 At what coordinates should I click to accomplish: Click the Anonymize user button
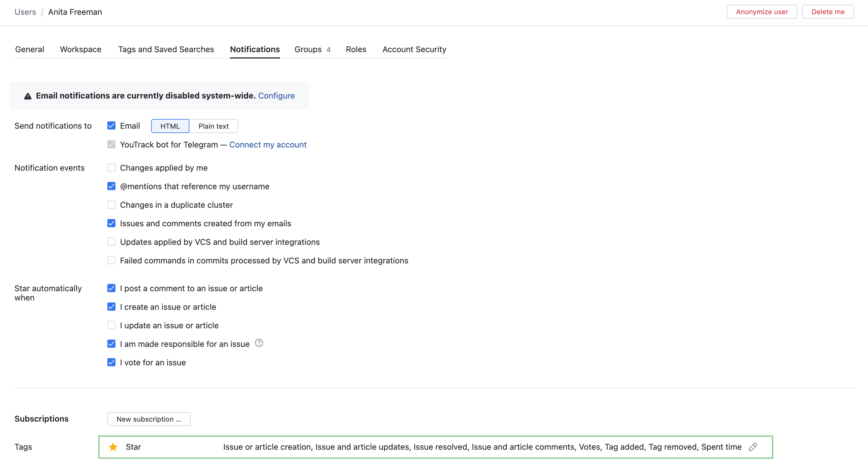coord(762,12)
